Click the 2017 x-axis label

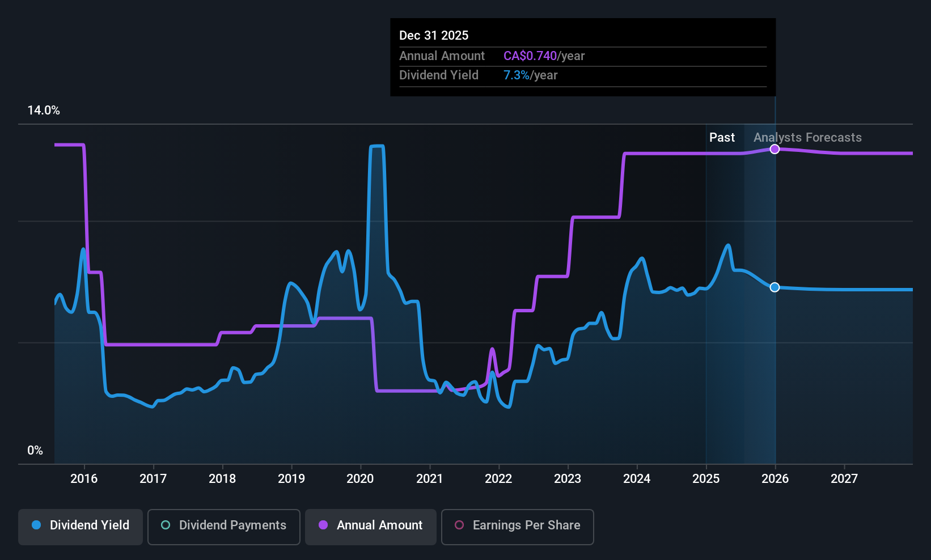coord(153,479)
